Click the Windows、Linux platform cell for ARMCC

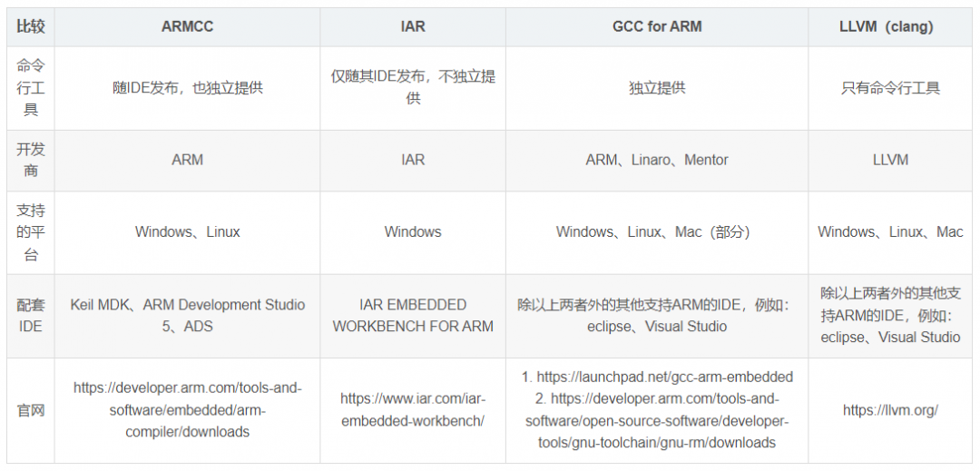tap(188, 231)
